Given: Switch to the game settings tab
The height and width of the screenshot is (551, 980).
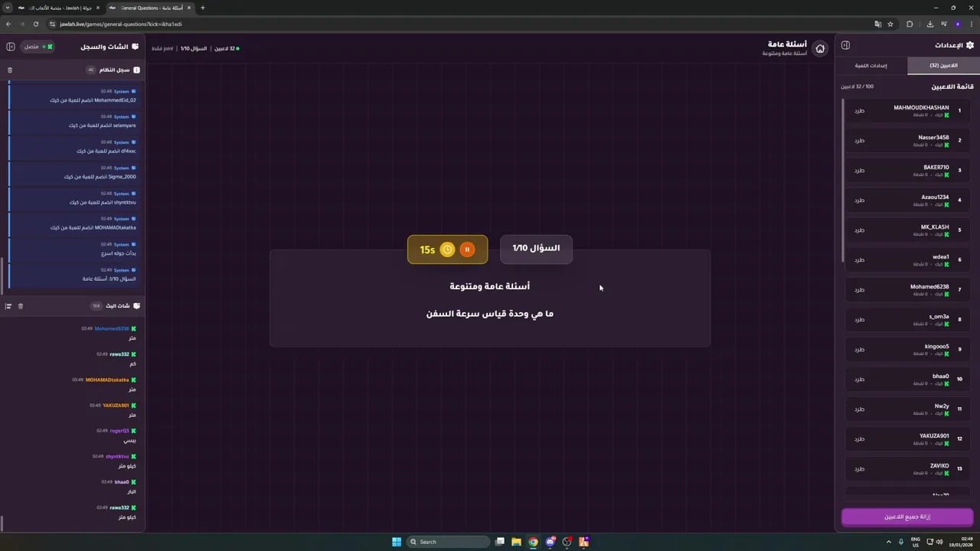Looking at the screenshot, I should tap(871, 66).
